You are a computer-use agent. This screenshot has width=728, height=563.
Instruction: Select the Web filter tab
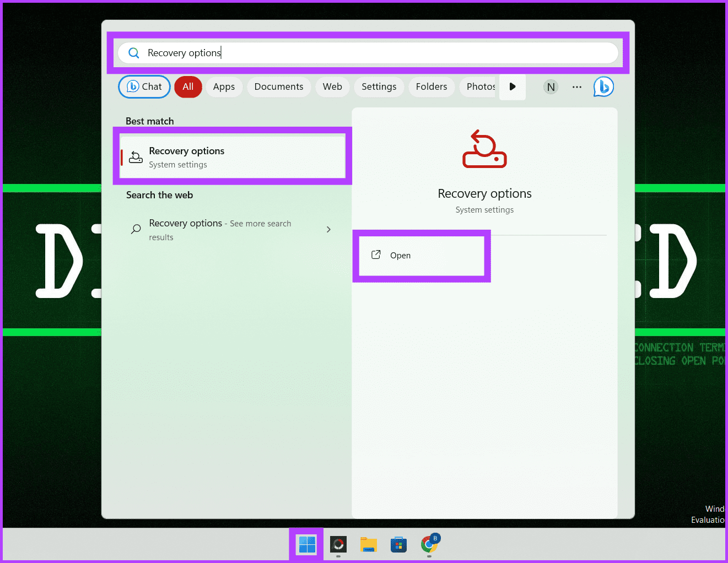332,87
